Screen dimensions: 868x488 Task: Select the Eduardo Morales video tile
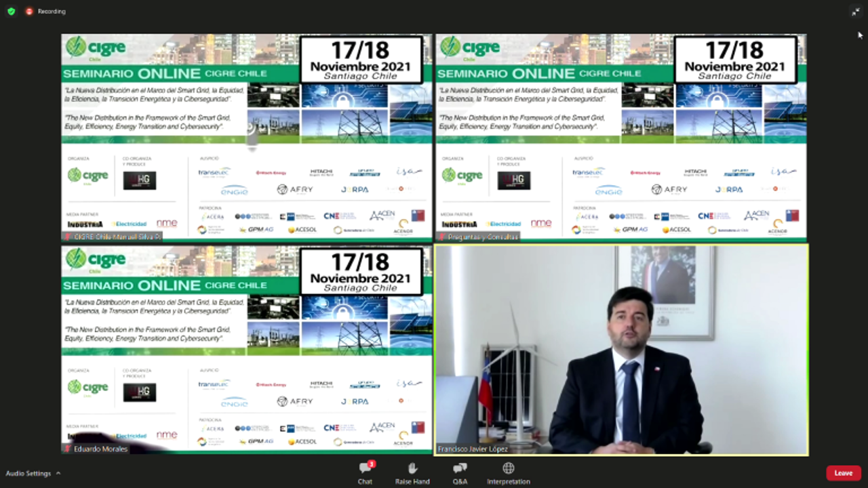(247, 350)
